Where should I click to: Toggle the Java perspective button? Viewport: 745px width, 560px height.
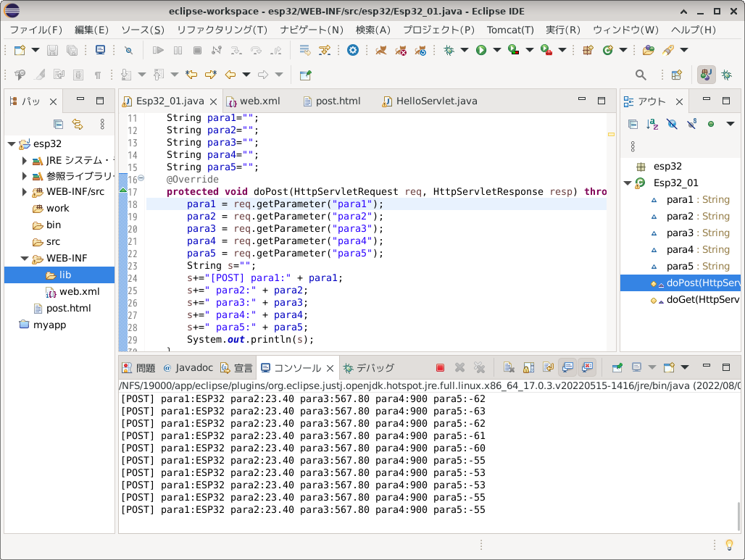click(706, 75)
